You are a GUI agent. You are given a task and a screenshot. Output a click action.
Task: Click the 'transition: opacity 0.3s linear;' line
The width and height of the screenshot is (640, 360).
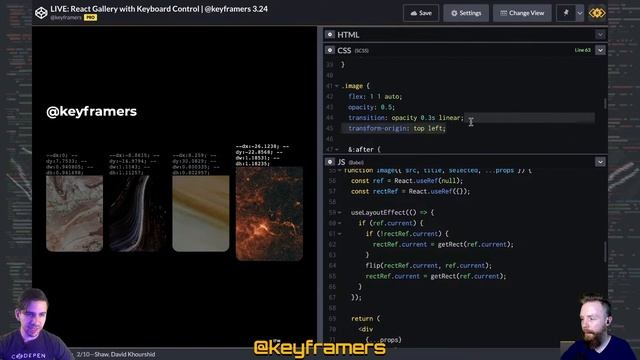(x=406, y=118)
